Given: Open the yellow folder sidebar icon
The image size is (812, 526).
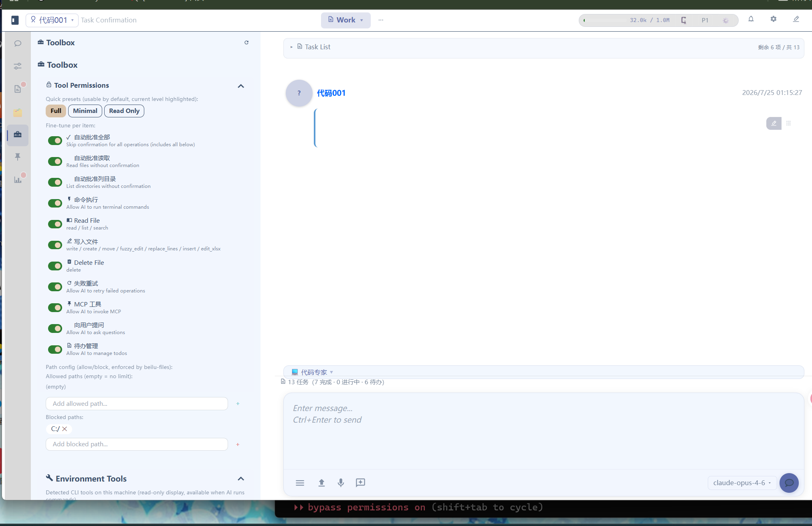Looking at the screenshot, I should pos(18,112).
